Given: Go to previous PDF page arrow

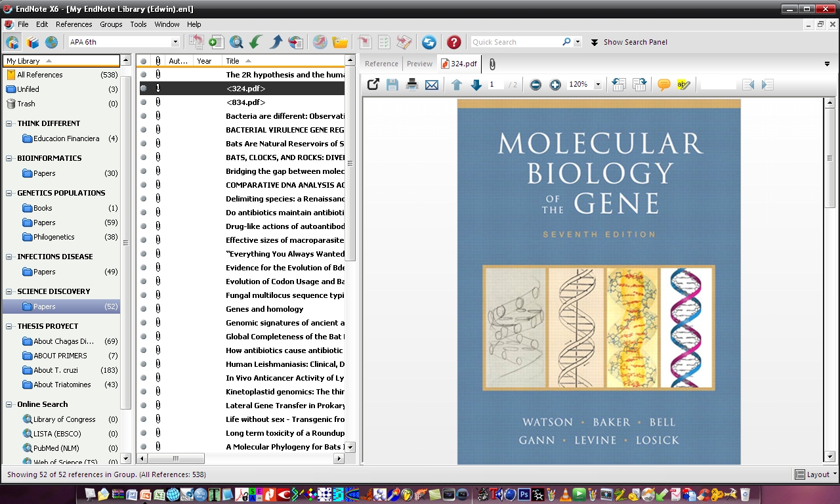Looking at the screenshot, I should (457, 84).
